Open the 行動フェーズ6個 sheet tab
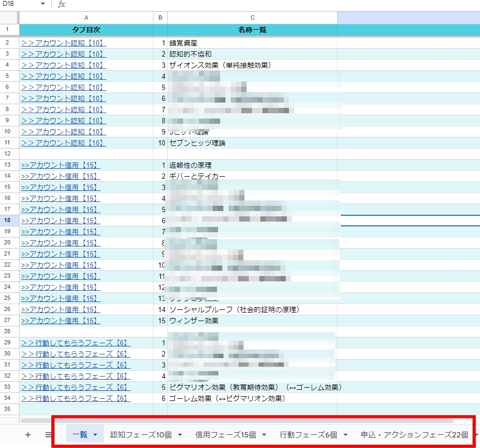 point(309,435)
